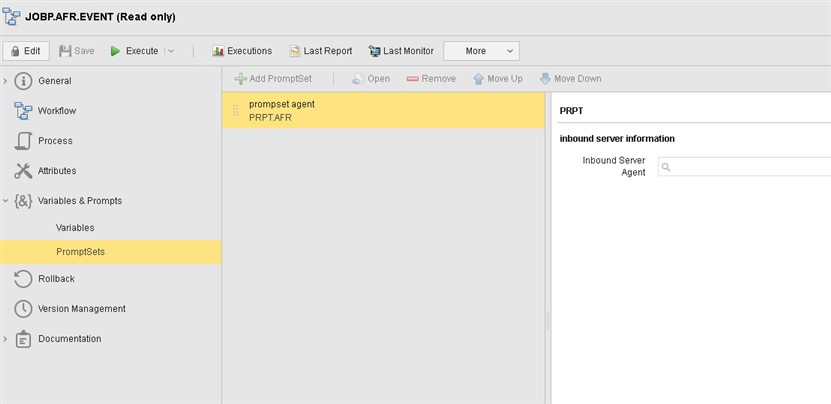Viewport: 831px width, 404px height.
Task: Run the workflow with the Execute button
Action: coord(135,51)
